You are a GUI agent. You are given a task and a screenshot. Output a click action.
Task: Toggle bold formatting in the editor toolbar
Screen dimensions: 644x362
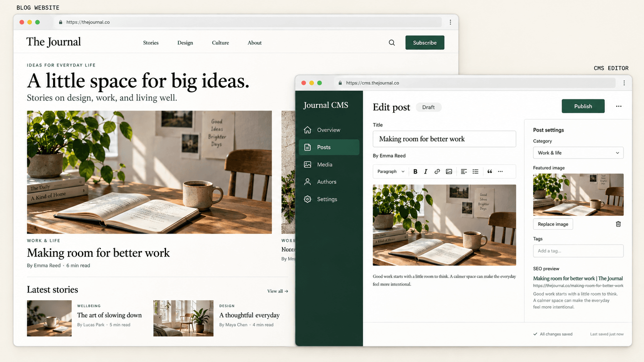coord(415,172)
